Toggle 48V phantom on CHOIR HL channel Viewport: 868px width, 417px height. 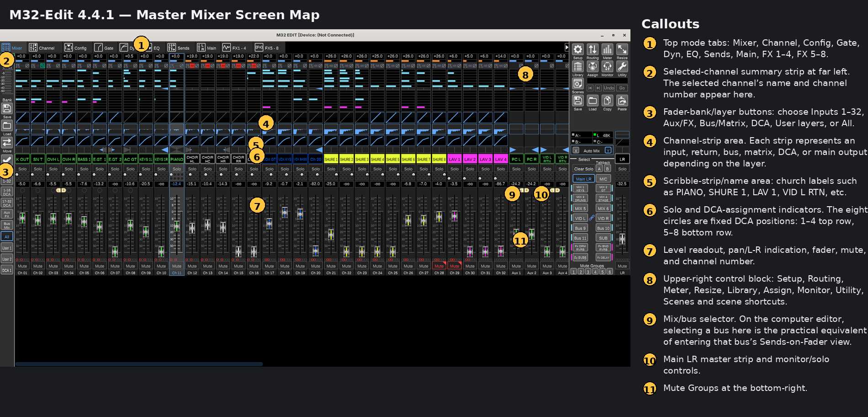(192, 66)
